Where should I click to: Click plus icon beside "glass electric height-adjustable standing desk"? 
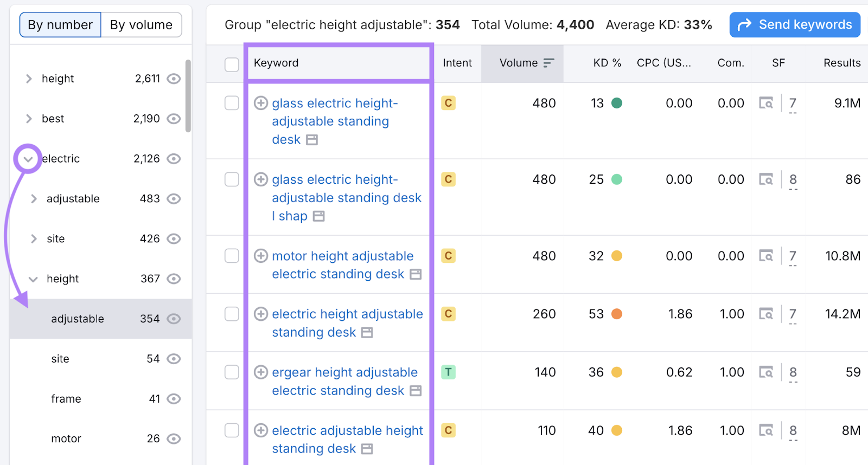(x=261, y=103)
